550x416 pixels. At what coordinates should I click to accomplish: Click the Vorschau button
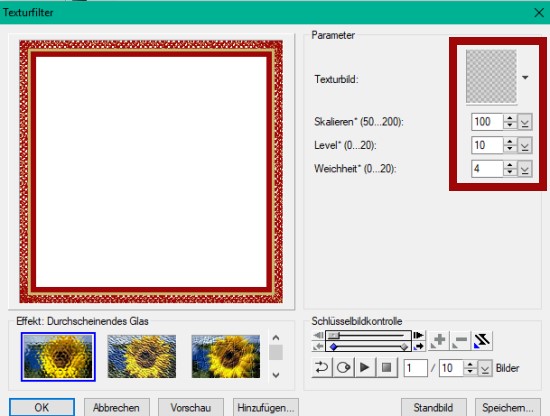pyautogui.click(x=191, y=408)
